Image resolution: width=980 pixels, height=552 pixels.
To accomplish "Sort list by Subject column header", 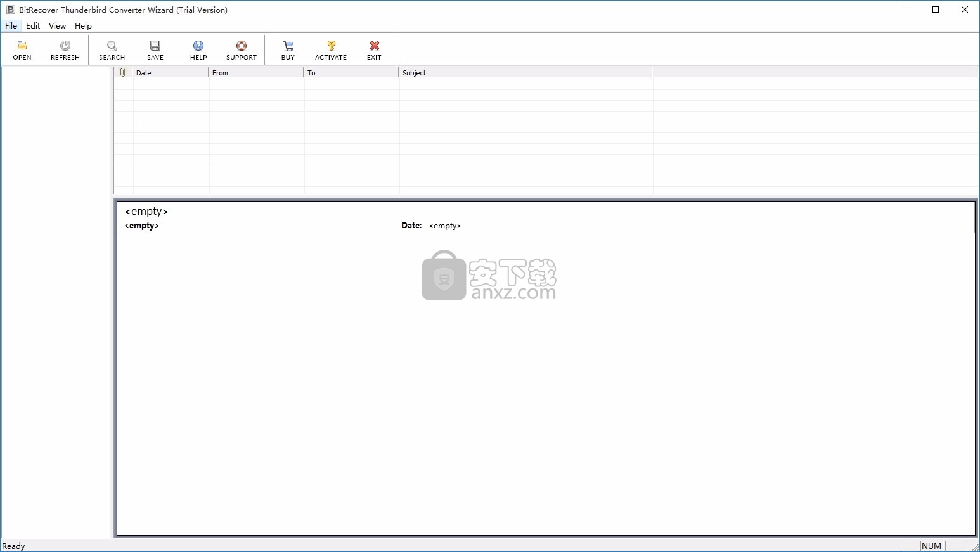I will click(525, 73).
